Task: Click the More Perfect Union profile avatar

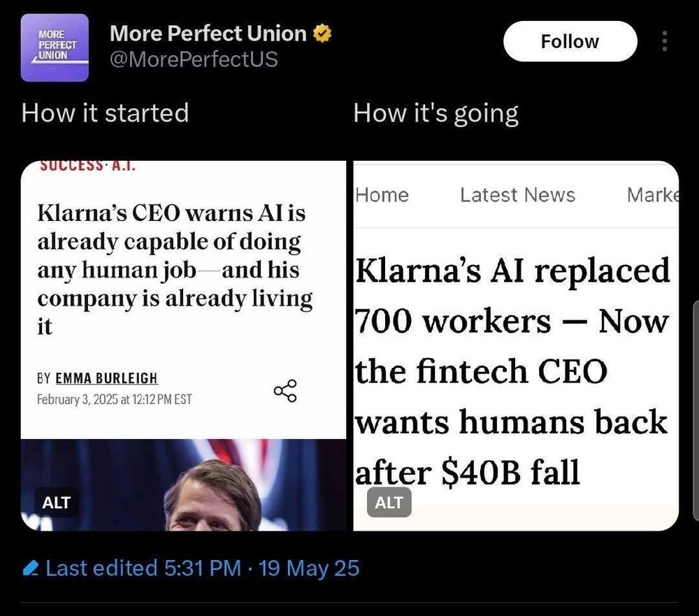Action: (x=55, y=48)
